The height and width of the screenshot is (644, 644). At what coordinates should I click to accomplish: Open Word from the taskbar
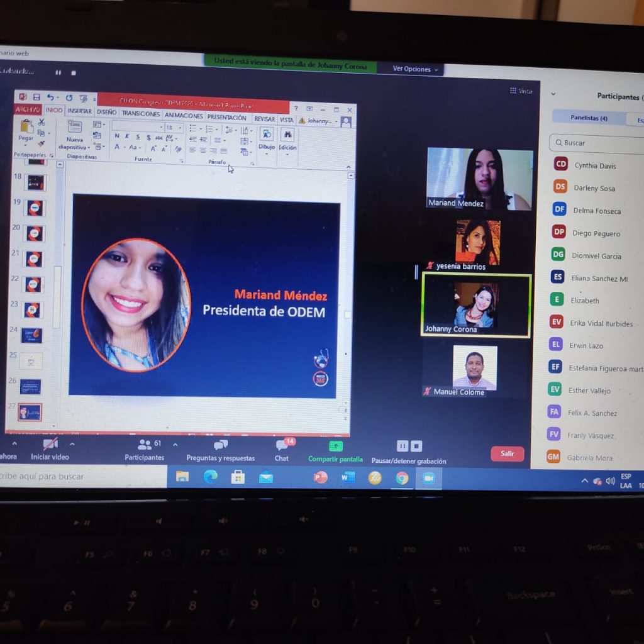[347, 478]
